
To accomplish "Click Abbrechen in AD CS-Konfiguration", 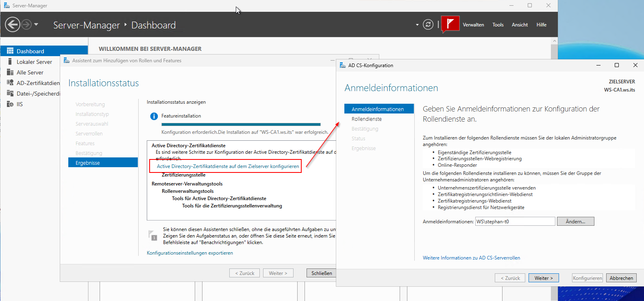I will [x=621, y=278].
